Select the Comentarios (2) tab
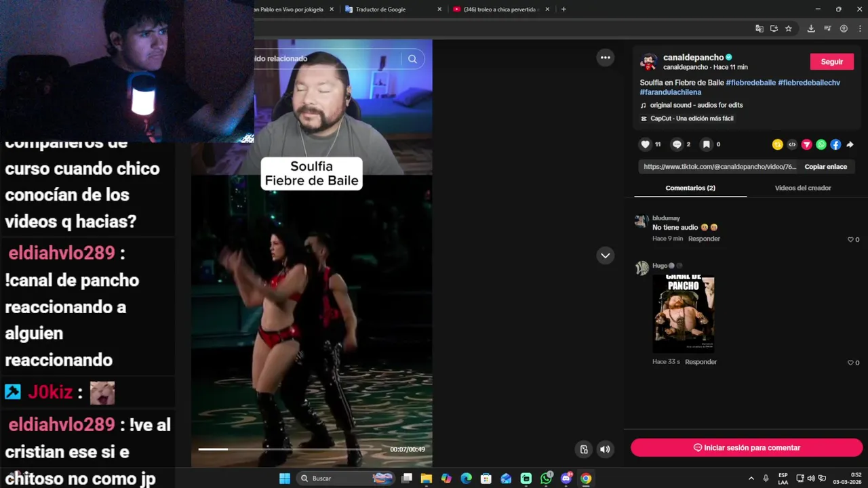 tap(690, 188)
